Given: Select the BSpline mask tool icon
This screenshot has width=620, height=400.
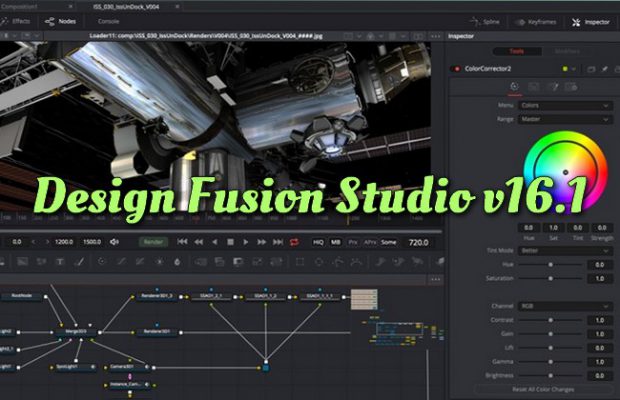Looking at the screenshot, I should tap(357, 261).
